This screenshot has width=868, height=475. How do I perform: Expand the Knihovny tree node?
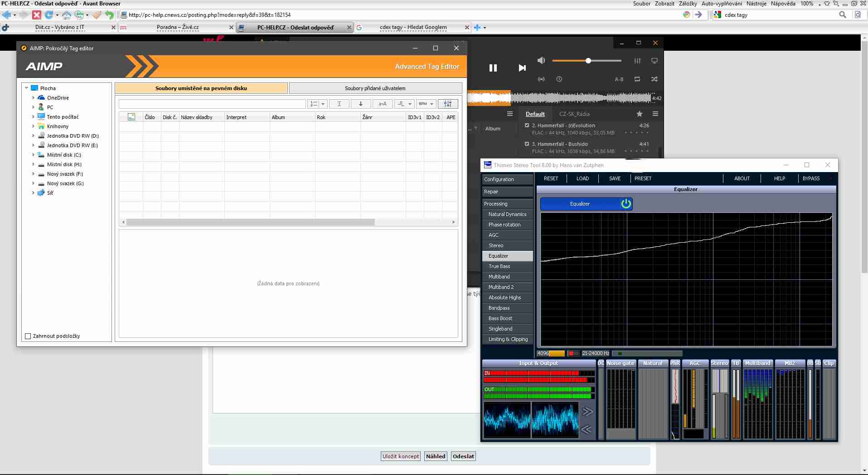click(x=33, y=126)
